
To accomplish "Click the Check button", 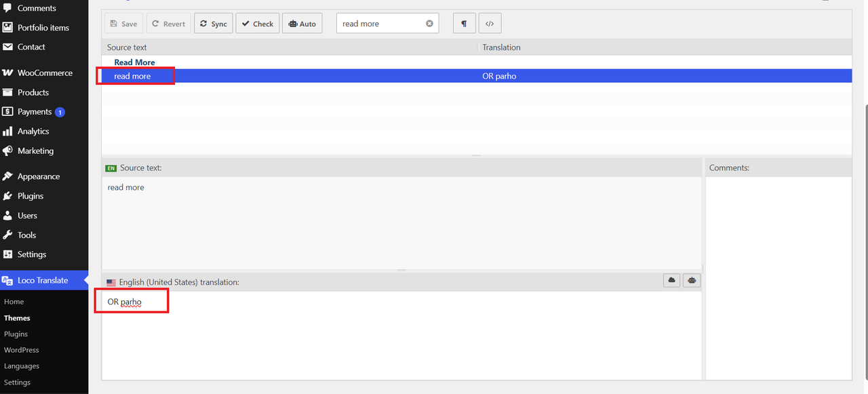I will coord(258,24).
